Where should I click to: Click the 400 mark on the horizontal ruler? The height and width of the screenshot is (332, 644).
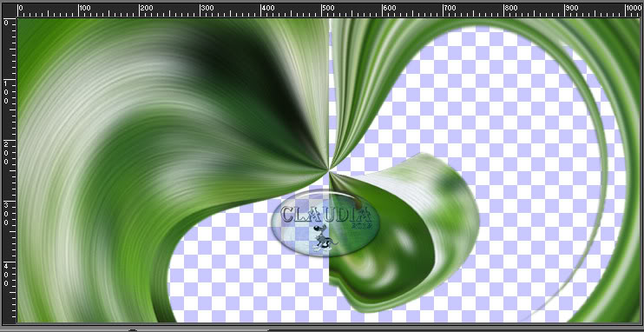267,8
